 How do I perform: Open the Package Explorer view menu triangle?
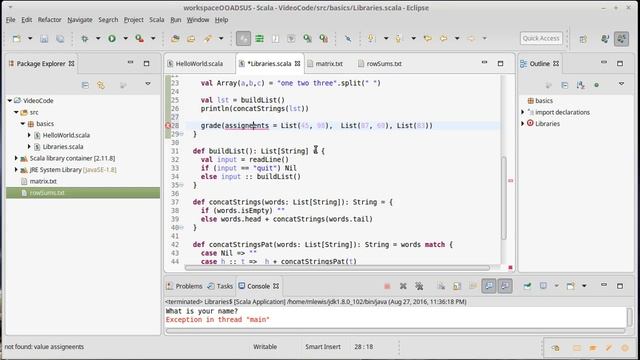(148, 84)
